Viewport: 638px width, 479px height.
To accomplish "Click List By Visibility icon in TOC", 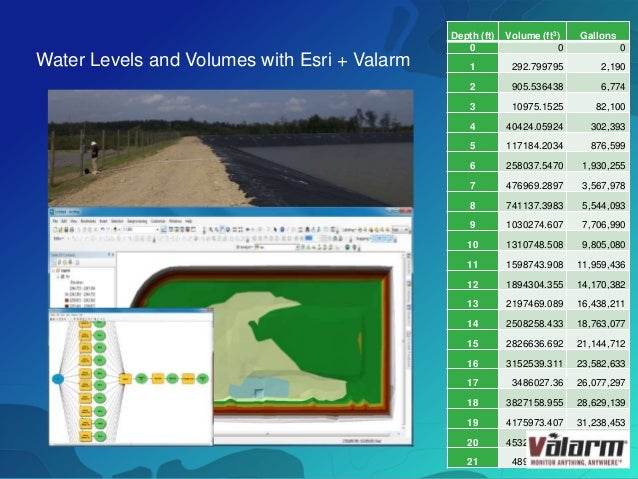I will click(x=64, y=262).
